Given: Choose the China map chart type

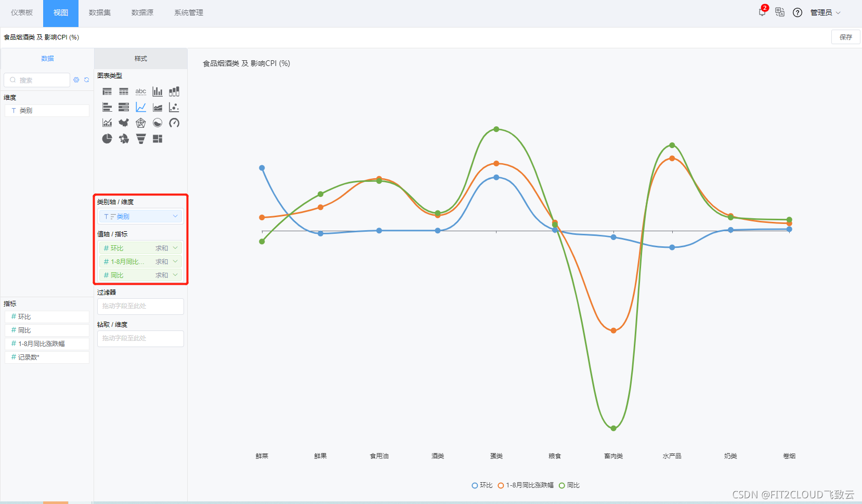Looking at the screenshot, I should (124, 123).
